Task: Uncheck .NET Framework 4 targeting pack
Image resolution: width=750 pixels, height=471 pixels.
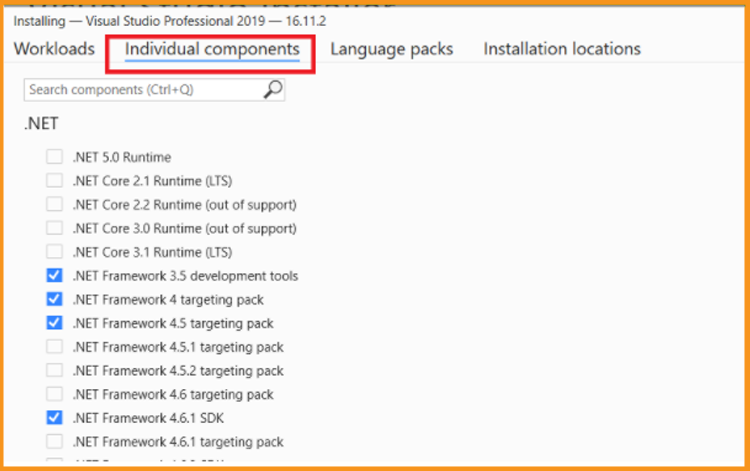Action: pyautogui.click(x=54, y=299)
